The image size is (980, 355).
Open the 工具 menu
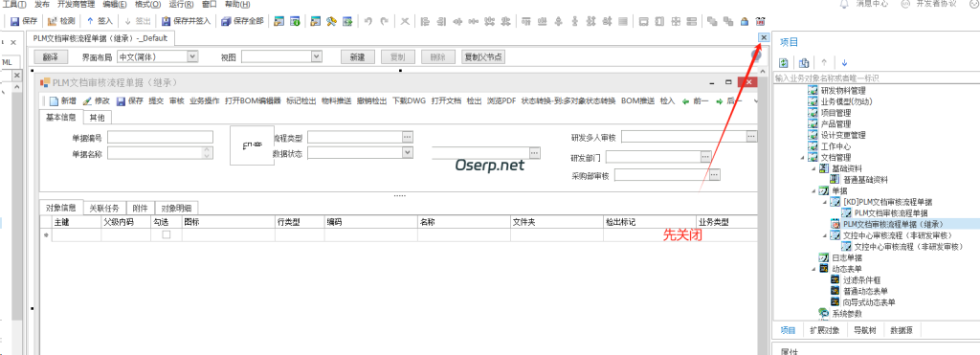[x=13, y=4]
